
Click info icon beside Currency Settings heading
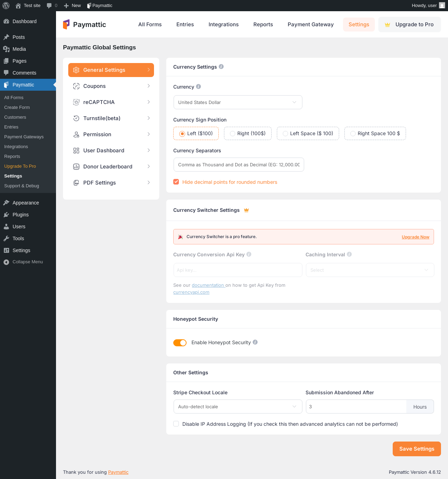[x=221, y=67]
